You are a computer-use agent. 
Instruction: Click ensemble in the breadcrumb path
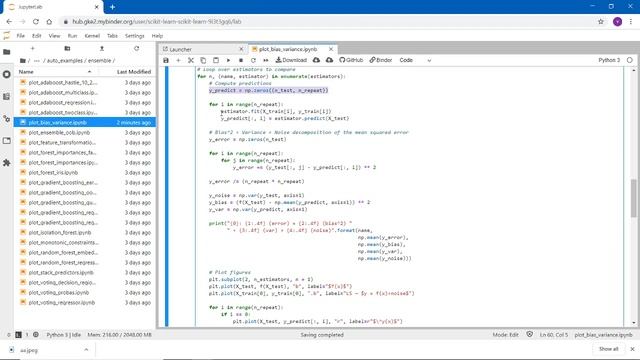tap(99, 60)
